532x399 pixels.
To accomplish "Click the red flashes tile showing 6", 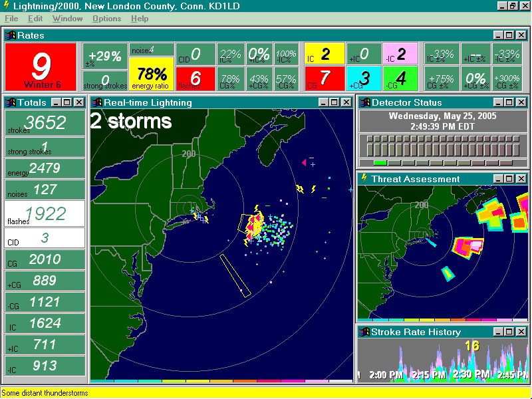I will click(x=196, y=78).
